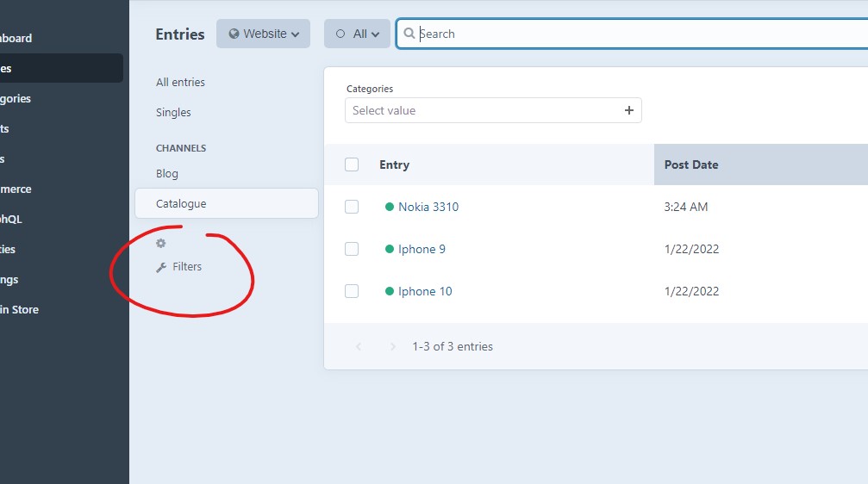Screen dimensions: 868x484
Task: Sort by Entry column header
Action: (394, 164)
